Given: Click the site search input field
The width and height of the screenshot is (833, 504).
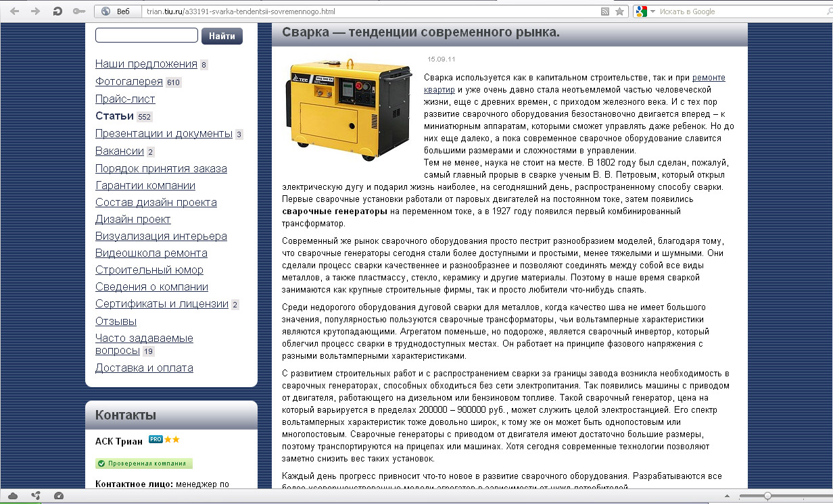Looking at the screenshot, I should point(147,35).
